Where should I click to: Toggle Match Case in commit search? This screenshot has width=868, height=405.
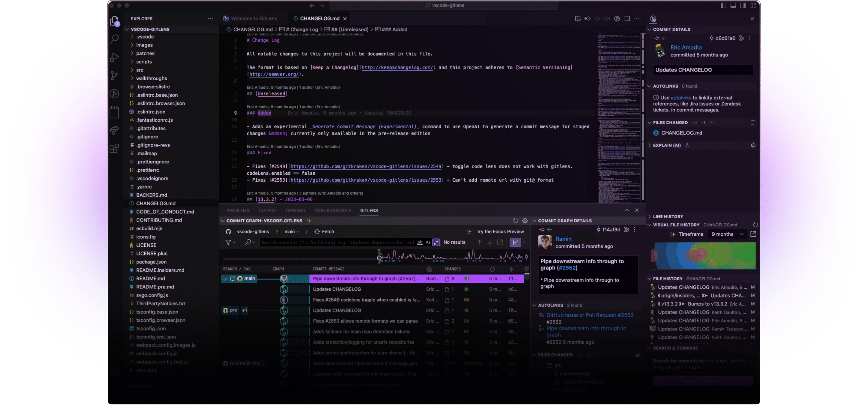tap(428, 242)
